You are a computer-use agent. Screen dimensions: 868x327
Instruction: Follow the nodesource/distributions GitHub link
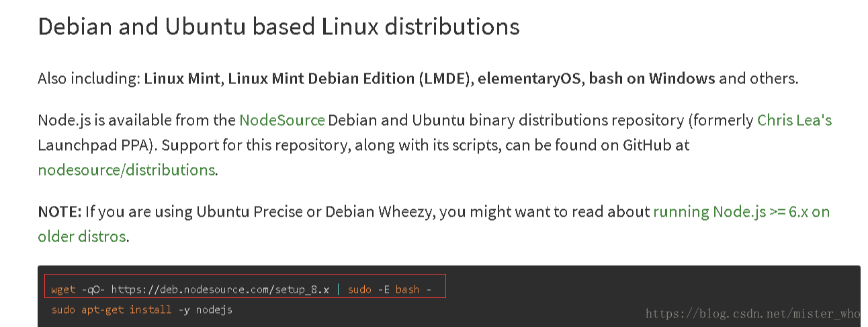126,170
